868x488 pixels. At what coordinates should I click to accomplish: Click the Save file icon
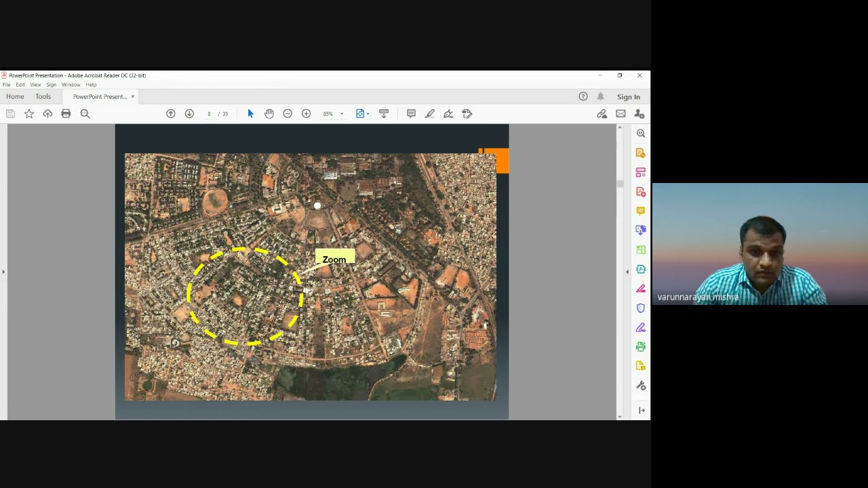(x=10, y=114)
